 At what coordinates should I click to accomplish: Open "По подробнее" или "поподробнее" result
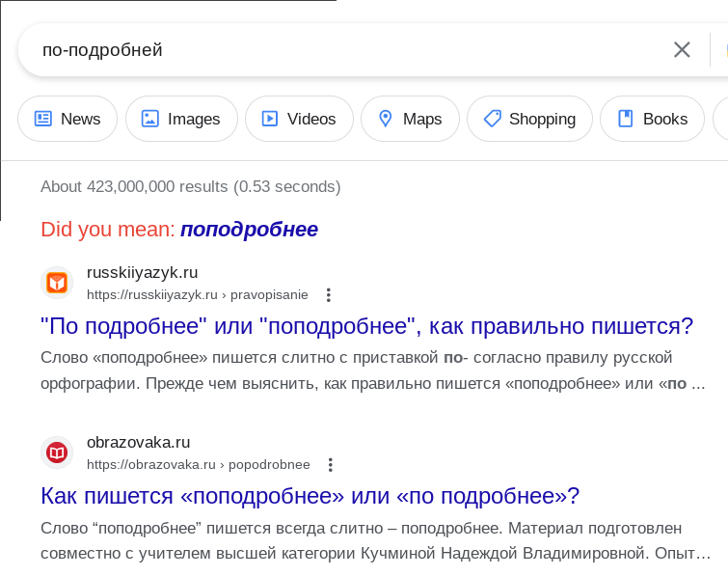pyautogui.click(x=366, y=326)
